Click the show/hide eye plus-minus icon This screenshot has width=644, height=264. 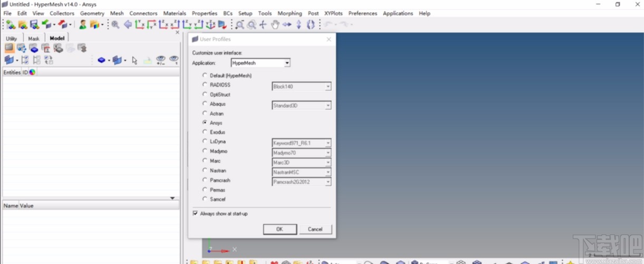161,61
